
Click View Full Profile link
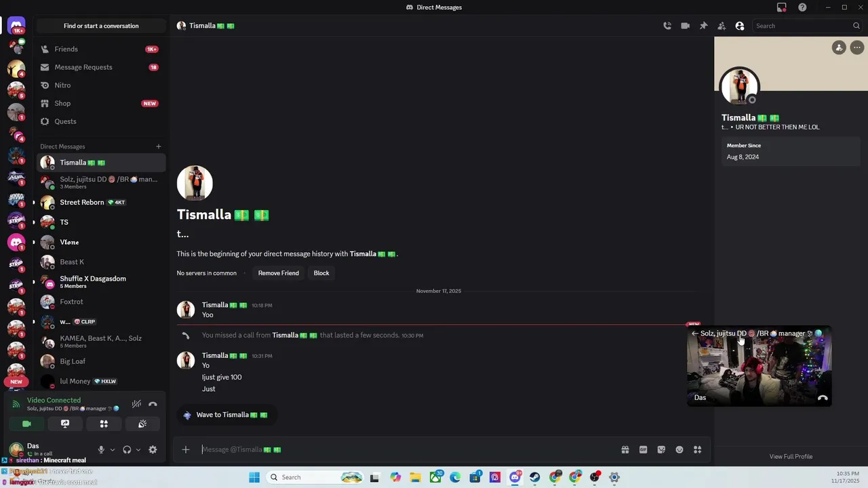(791, 457)
